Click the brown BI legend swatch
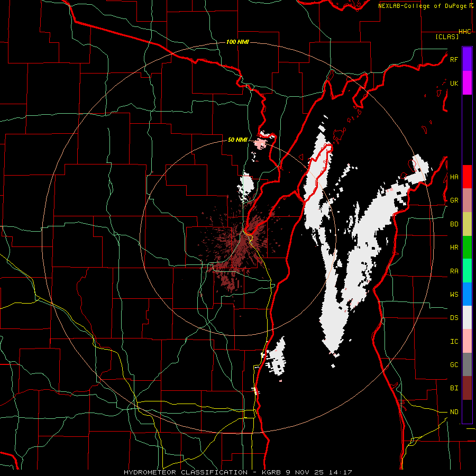The height and width of the screenshot is (476, 476). click(467, 388)
